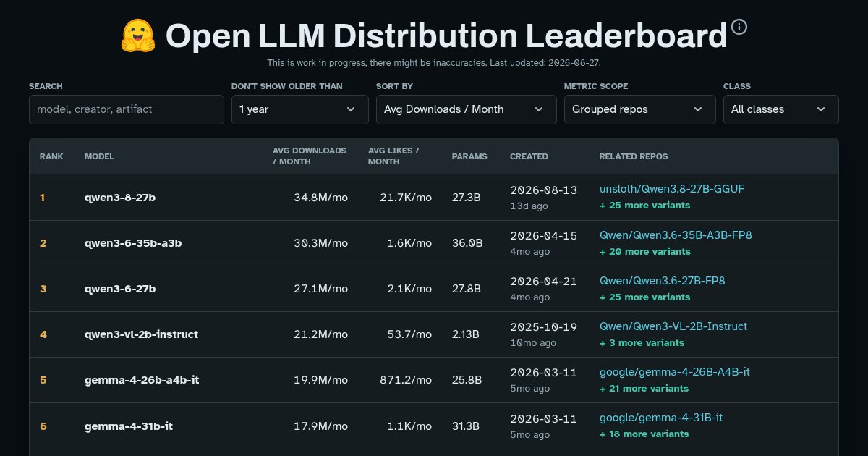The image size is (868, 456).
Task: Open the unsloth/Qwen3.8-27B-GGUF repo link
Action: pos(672,189)
